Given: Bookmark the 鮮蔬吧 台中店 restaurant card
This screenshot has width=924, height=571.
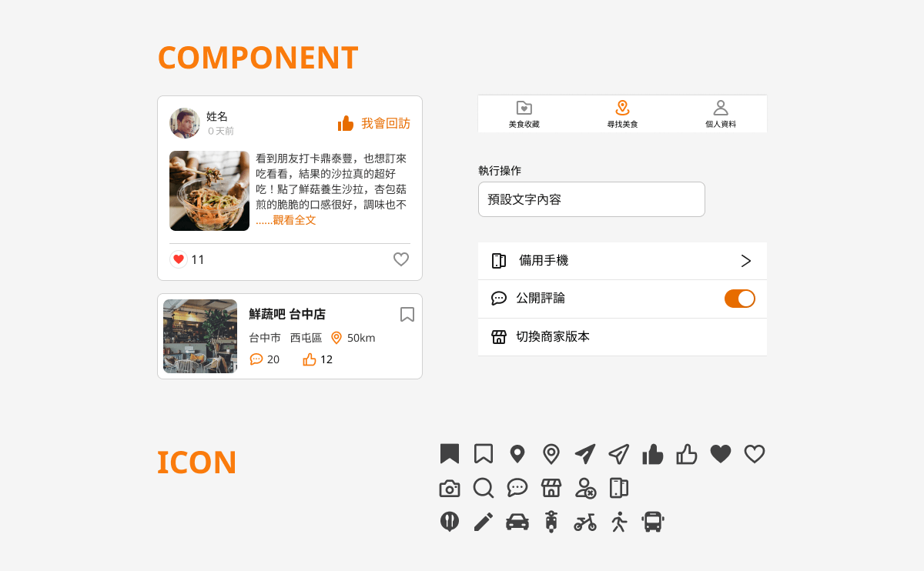Looking at the screenshot, I should point(407,314).
